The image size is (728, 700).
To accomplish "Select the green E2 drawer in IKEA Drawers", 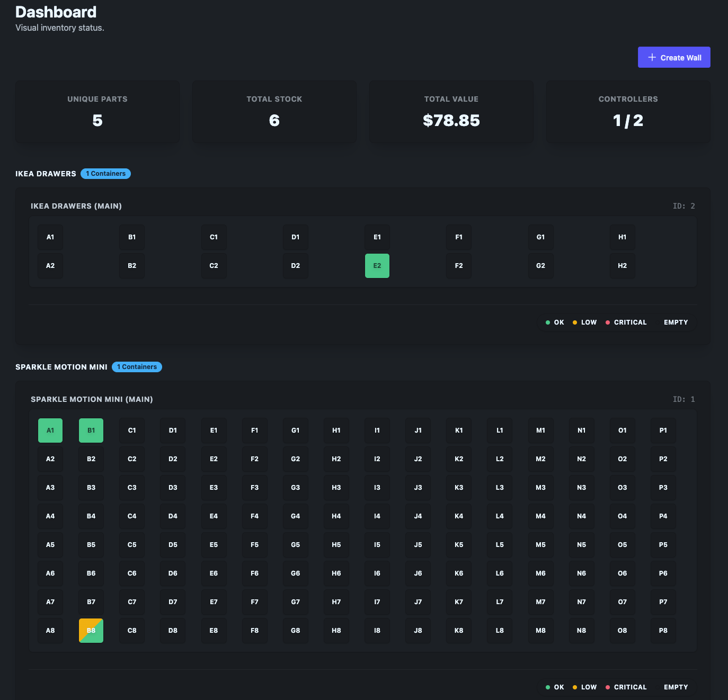I will pos(377,265).
